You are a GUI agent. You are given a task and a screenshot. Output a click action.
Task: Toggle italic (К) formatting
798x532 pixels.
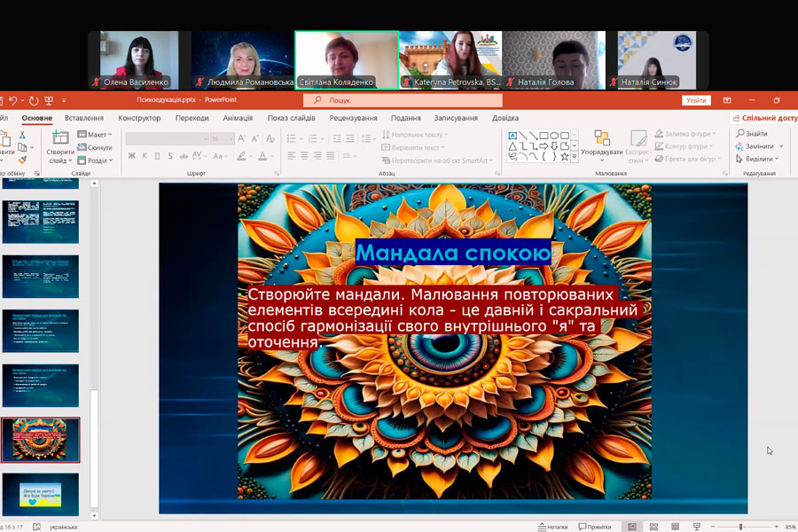pyautogui.click(x=145, y=156)
